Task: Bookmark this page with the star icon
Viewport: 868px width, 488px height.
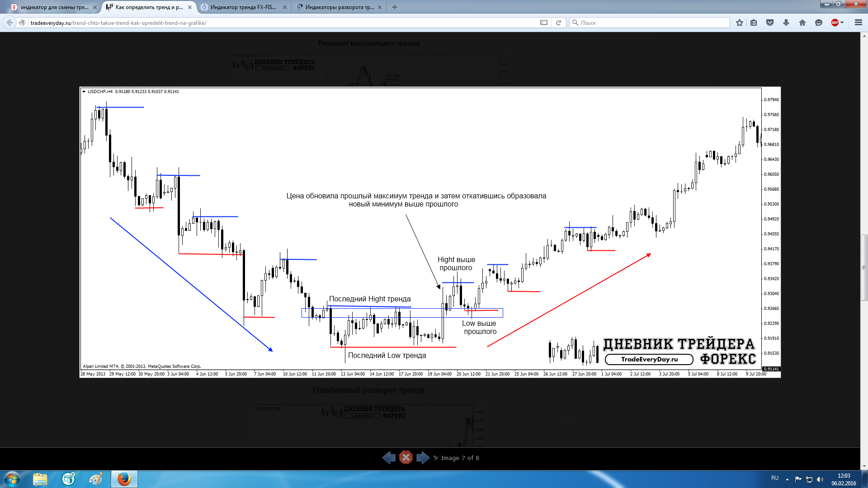Action: (x=740, y=23)
